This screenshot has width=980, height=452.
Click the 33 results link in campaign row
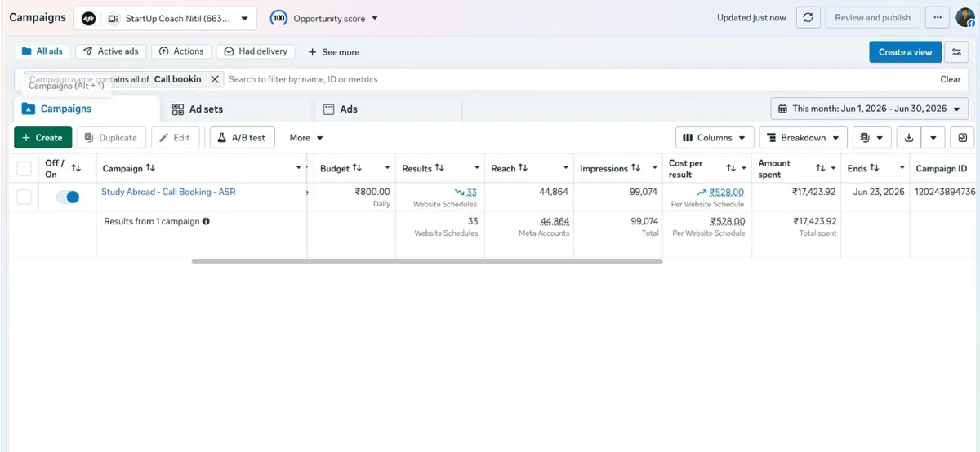coord(471,193)
